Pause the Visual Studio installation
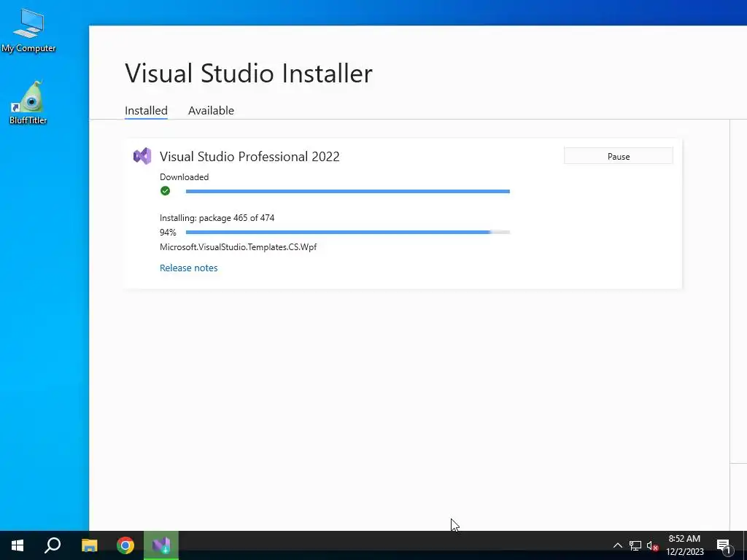Viewport: 747px width, 560px height. pyautogui.click(x=619, y=156)
